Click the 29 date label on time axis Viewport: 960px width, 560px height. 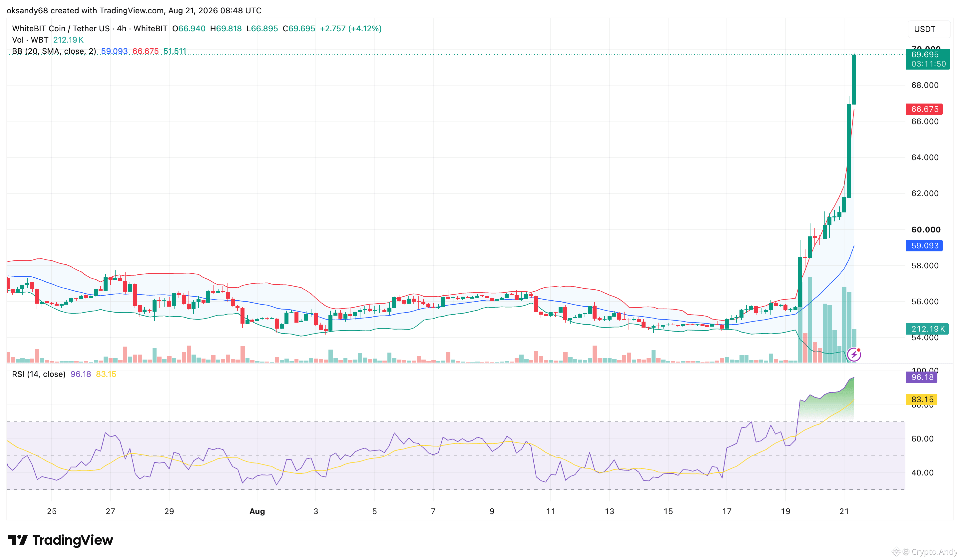(169, 512)
